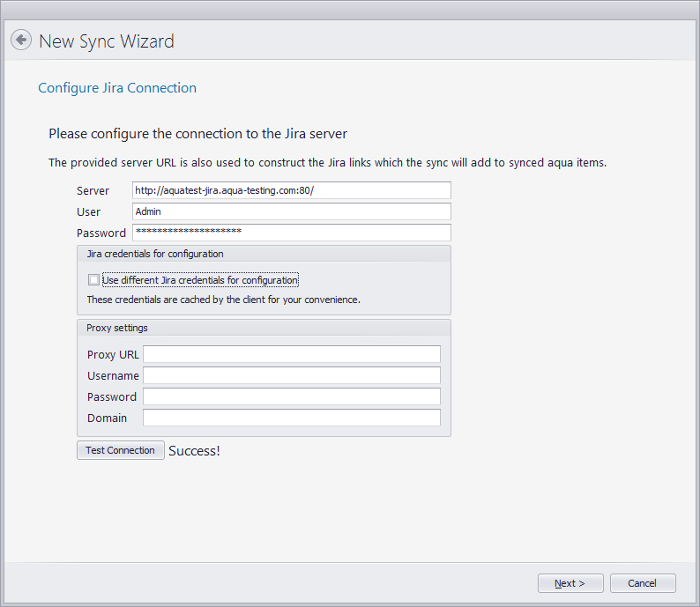Click the Server URL input field
Viewport: 700px width, 607px height.
coord(291,190)
